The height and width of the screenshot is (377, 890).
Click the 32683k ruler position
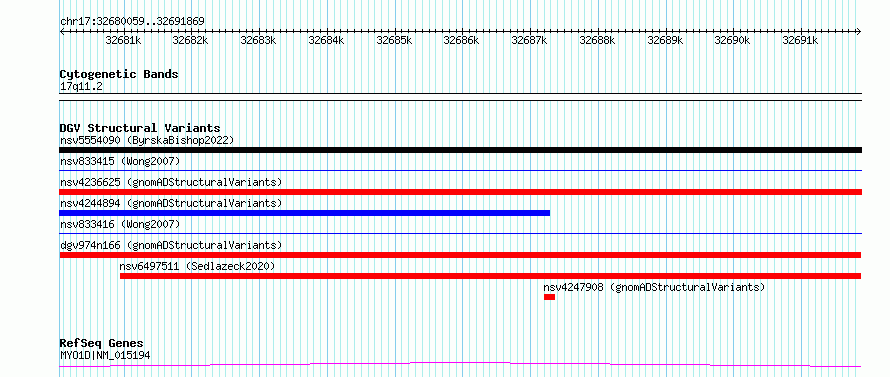[x=258, y=40]
